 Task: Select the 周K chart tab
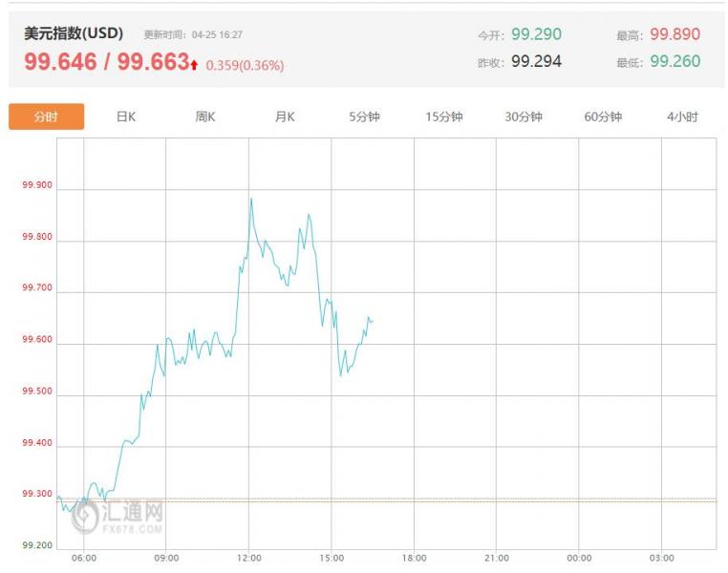(x=204, y=117)
